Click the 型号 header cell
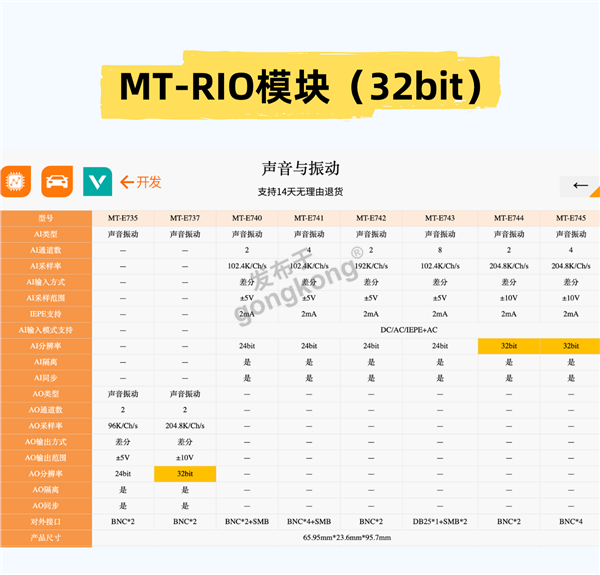 (x=46, y=217)
